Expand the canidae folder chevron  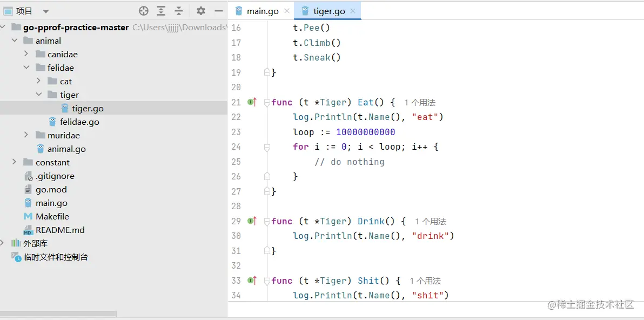26,54
